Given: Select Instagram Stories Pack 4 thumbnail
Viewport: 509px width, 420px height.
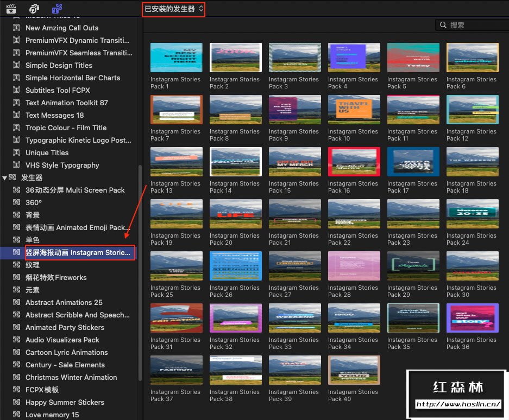Looking at the screenshot, I should pyautogui.click(x=354, y=58).
